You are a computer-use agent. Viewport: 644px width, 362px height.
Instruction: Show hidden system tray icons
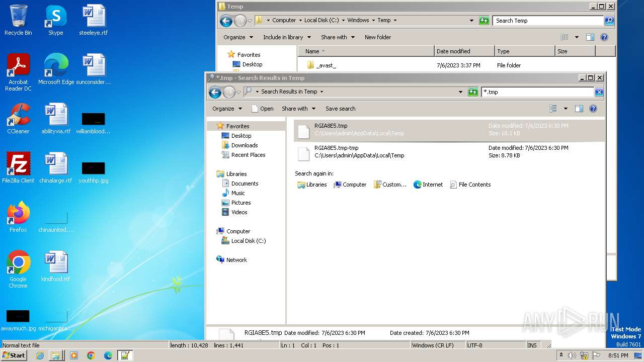561,355
